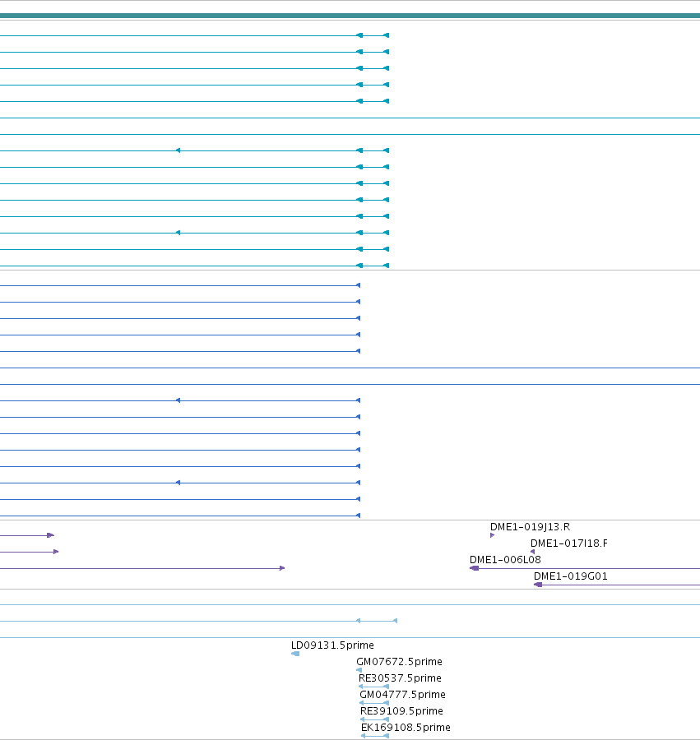Open the GM07672.5prime EST label

pyautogui.click(x=399, y=662)
